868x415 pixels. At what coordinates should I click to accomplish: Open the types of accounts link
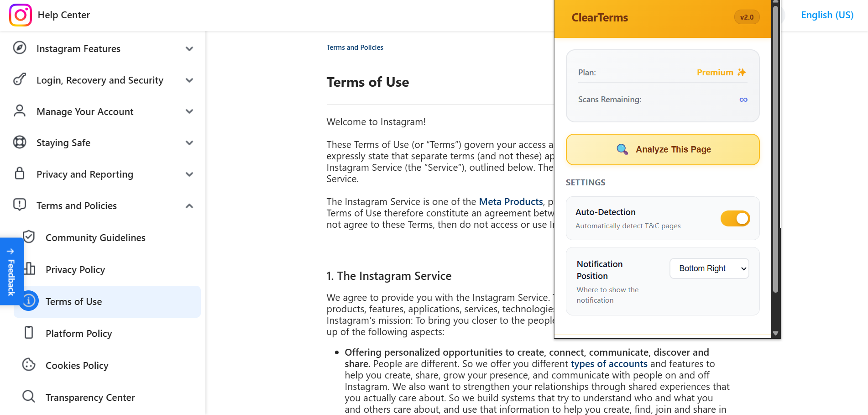click(609, 364)
